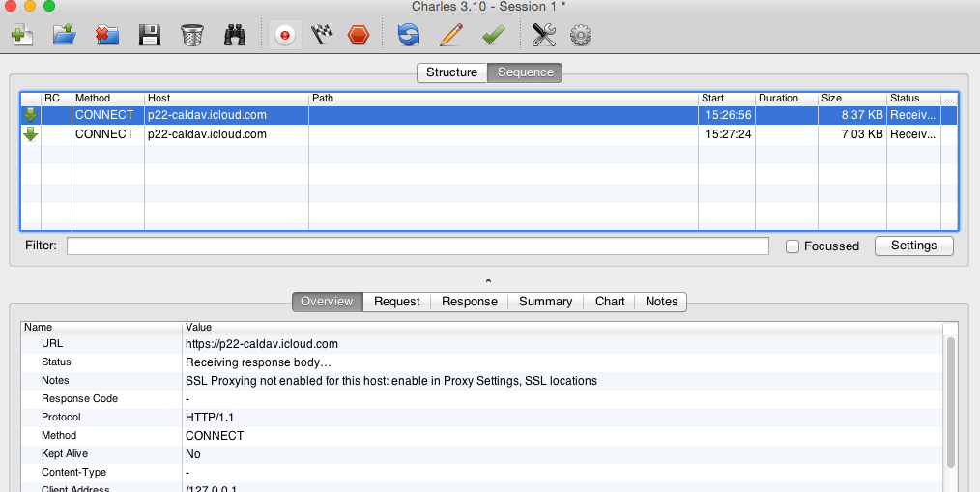Image resolution: width=980 pixels, height=492 pixels.
Task: Toggle recording with the red record button
Action: coord(285,35)
